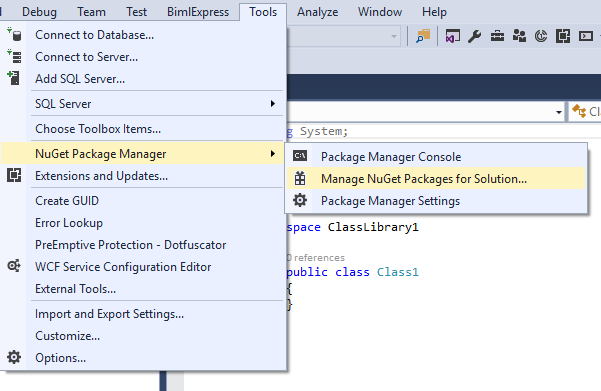Open the editor navigation bar dropdown arrow
The height and width of the screenshot is (391, 601).
coord(559,112)
